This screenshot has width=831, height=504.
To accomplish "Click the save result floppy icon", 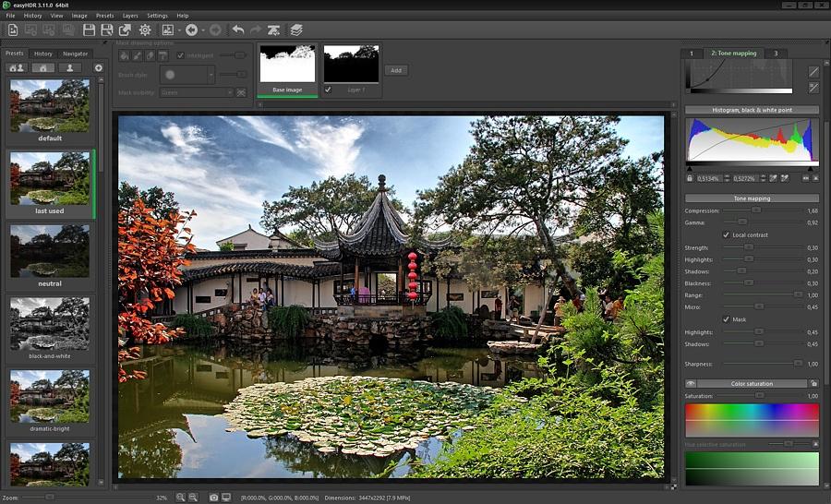I will [x=89, y=30].
